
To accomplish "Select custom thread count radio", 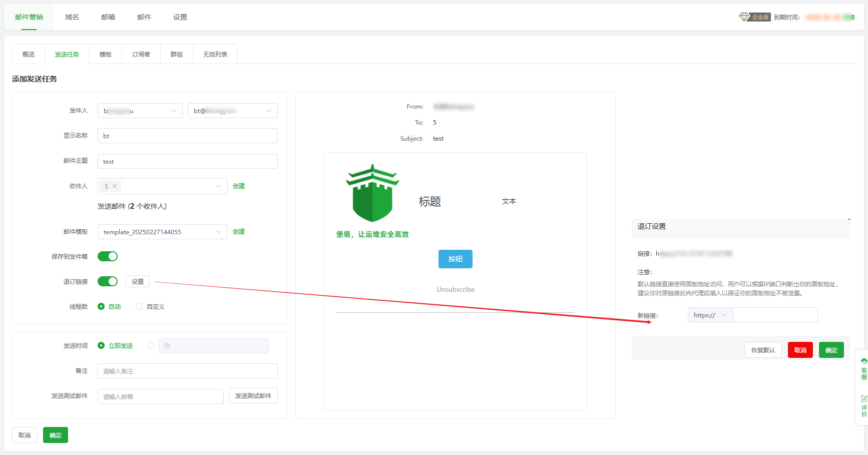I will [139, 306].
